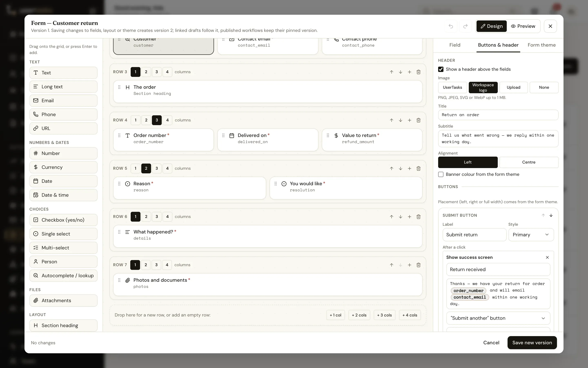Move Row 7 up with arrow icon
This screenshot has width=588, height=368.
pyautogui.click(x=391, y=265)
